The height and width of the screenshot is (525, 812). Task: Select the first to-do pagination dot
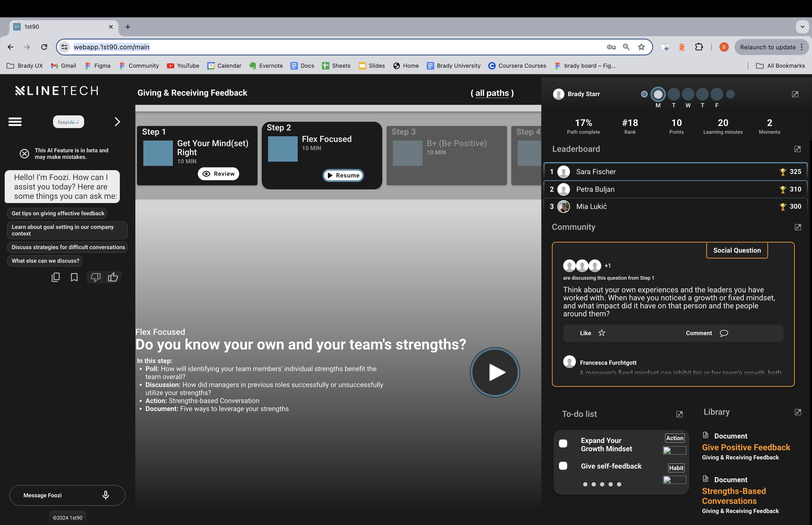(x=585, y=484)
